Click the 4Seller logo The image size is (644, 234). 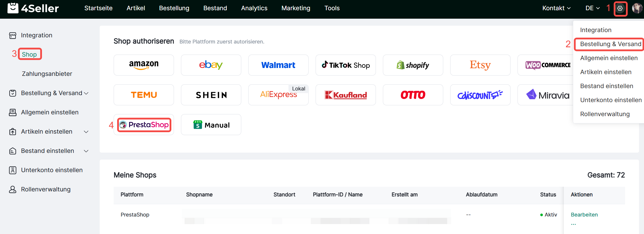33,8
